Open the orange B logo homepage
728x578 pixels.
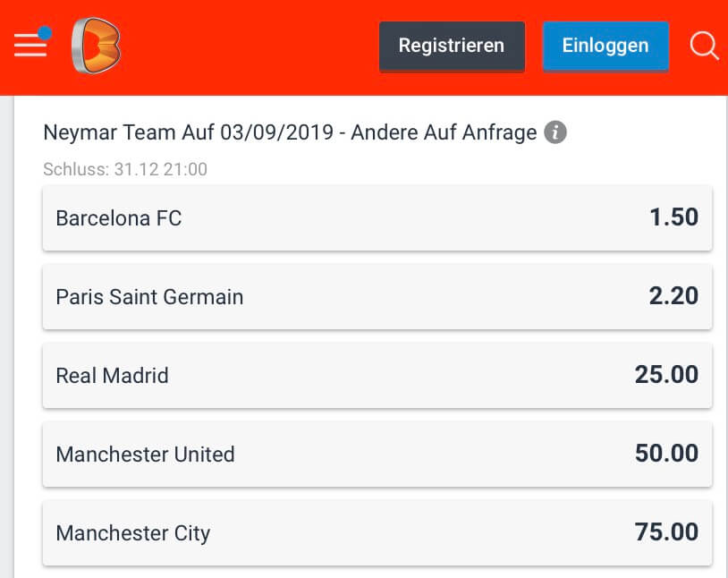(96, 46)
